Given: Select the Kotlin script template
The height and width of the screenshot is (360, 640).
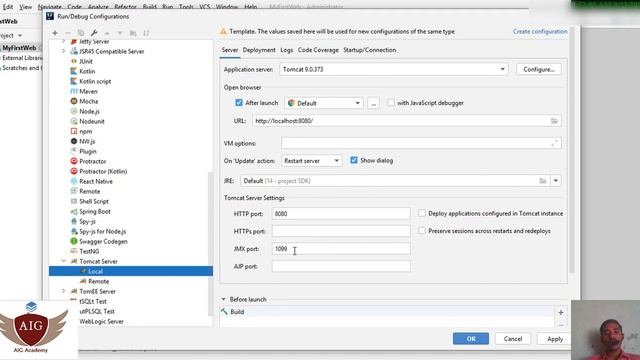Looking at the screenshot, I should 95,81.
